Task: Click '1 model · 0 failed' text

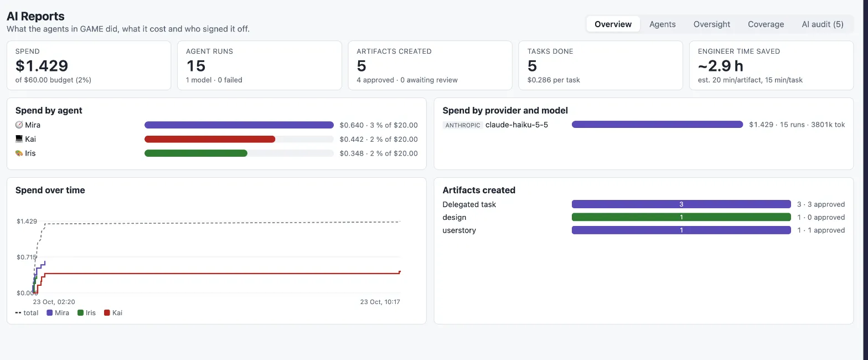Action: pyautogui.click(x=214, y=80)
